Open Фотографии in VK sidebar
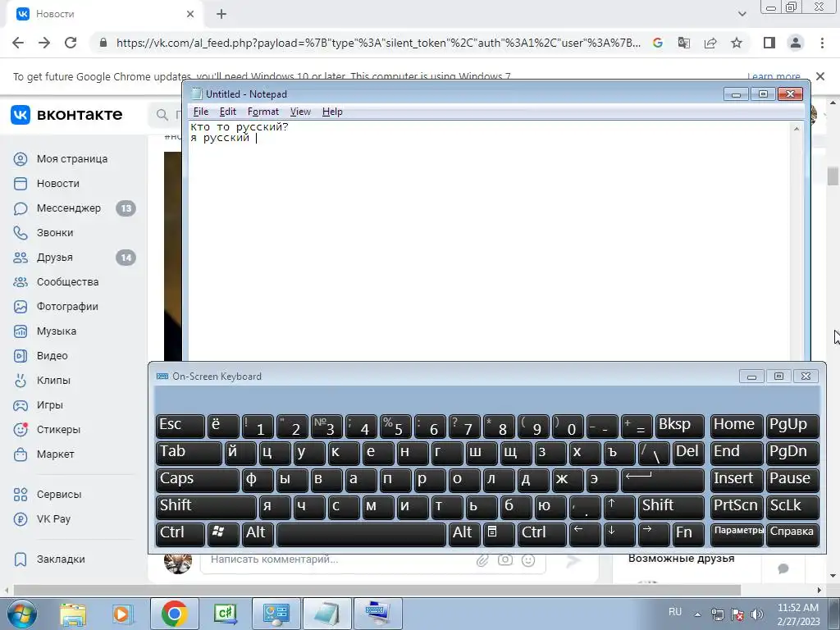This screenshot has height=630, width=840. pos(67,307)
